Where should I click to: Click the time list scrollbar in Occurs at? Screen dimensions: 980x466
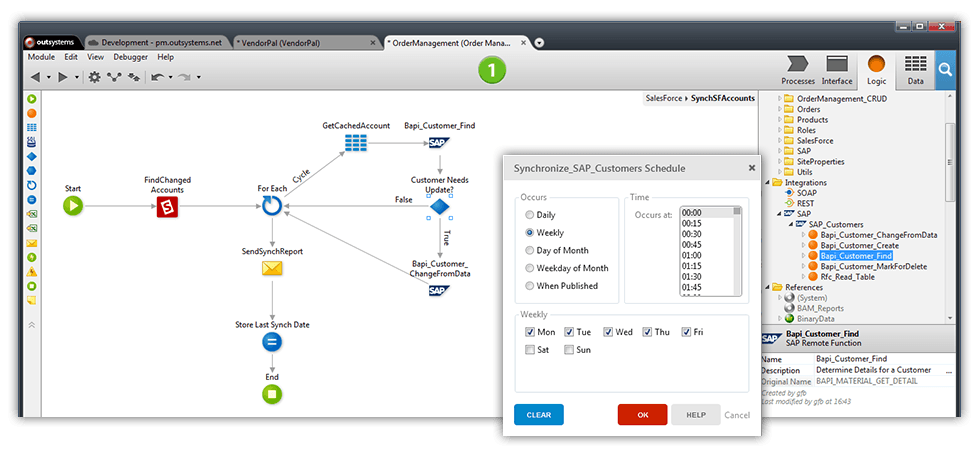pyautogui.click(x=737, y=250)
